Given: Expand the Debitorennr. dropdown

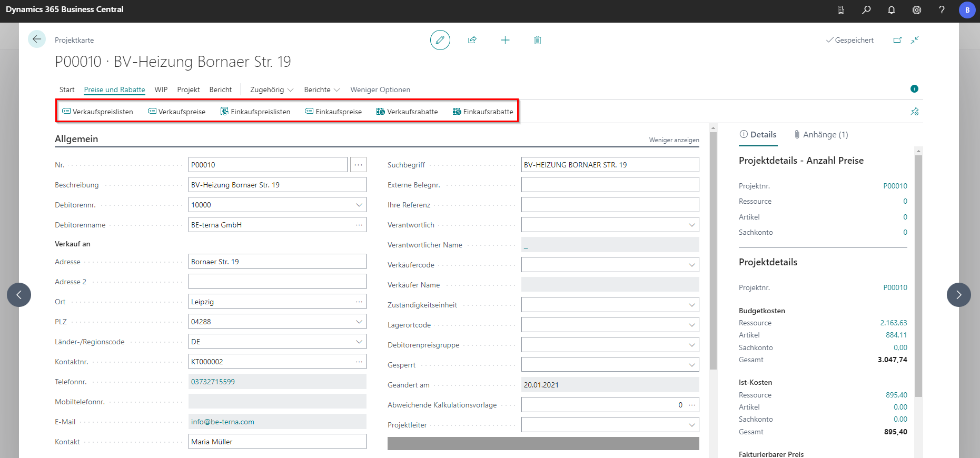Looking at the screenshot, I should pos(359,205).
